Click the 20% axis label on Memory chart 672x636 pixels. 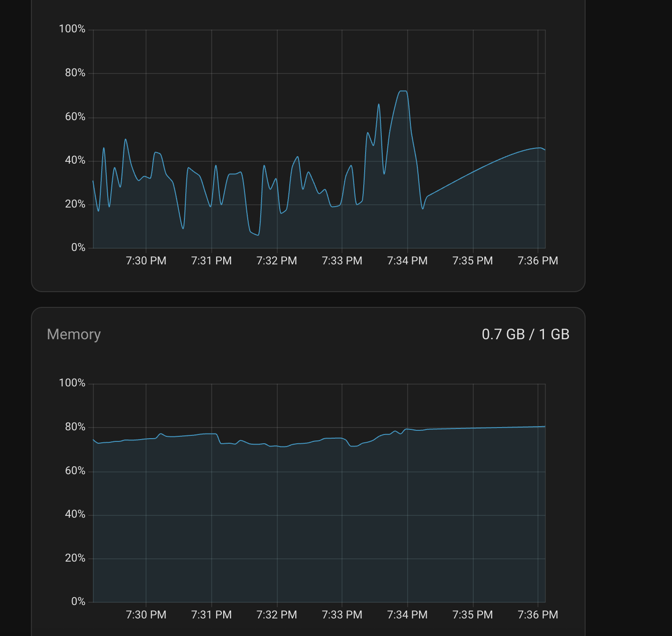[75, 558]
